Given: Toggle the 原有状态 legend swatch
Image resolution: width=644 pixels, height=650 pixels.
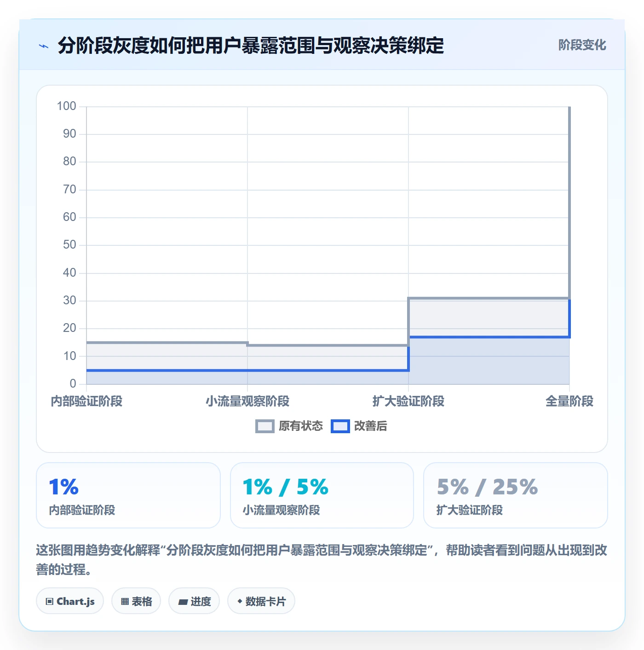Looking at the screenshot, I should click(x=265, y=426).
